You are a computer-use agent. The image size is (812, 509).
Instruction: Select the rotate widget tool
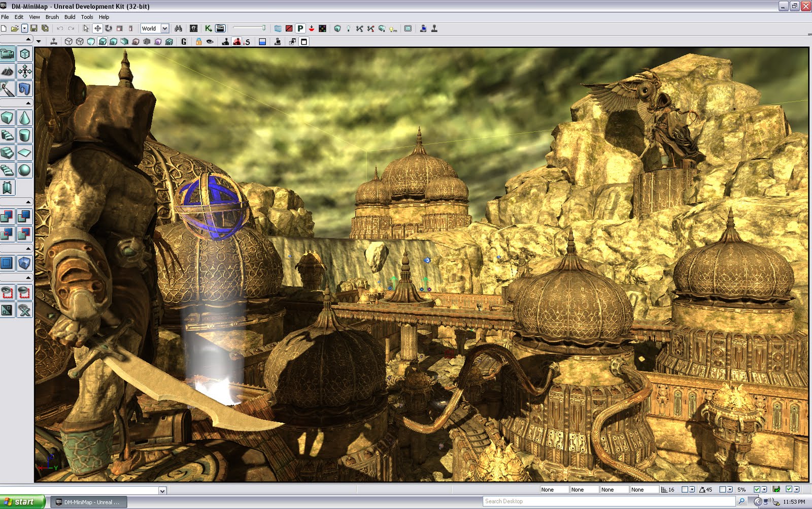click(109, 28)
